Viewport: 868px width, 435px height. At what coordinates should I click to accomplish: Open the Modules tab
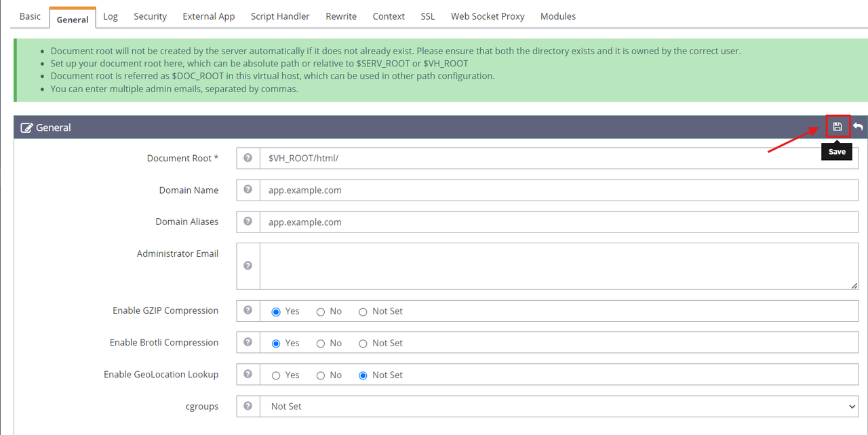point(558,16)
